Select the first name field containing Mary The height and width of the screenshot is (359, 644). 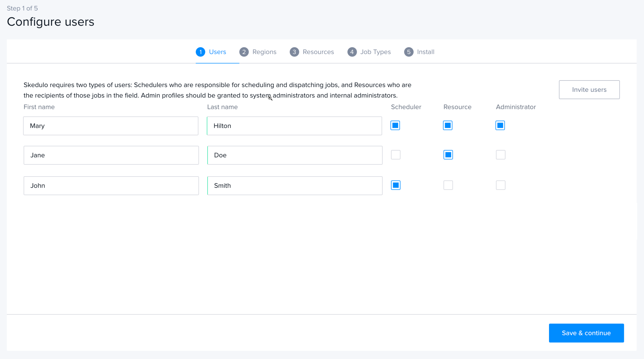click(x=111, y=126)
